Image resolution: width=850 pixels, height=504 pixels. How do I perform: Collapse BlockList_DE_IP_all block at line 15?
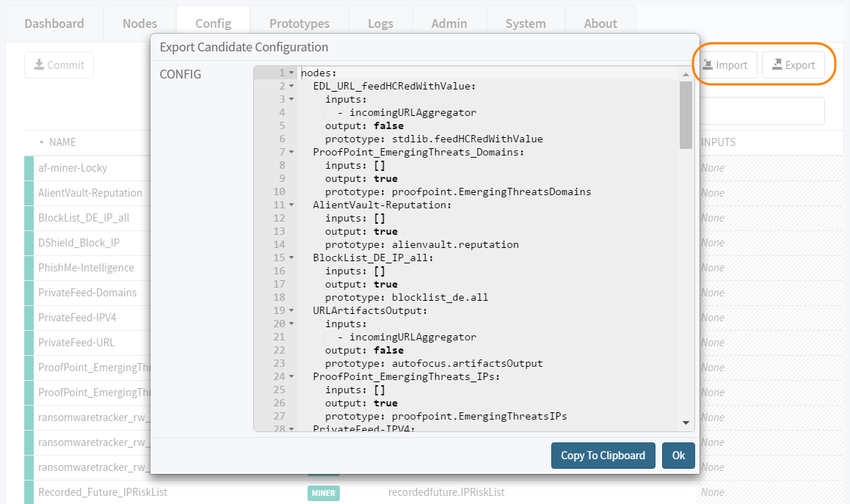tap(291, 258)
